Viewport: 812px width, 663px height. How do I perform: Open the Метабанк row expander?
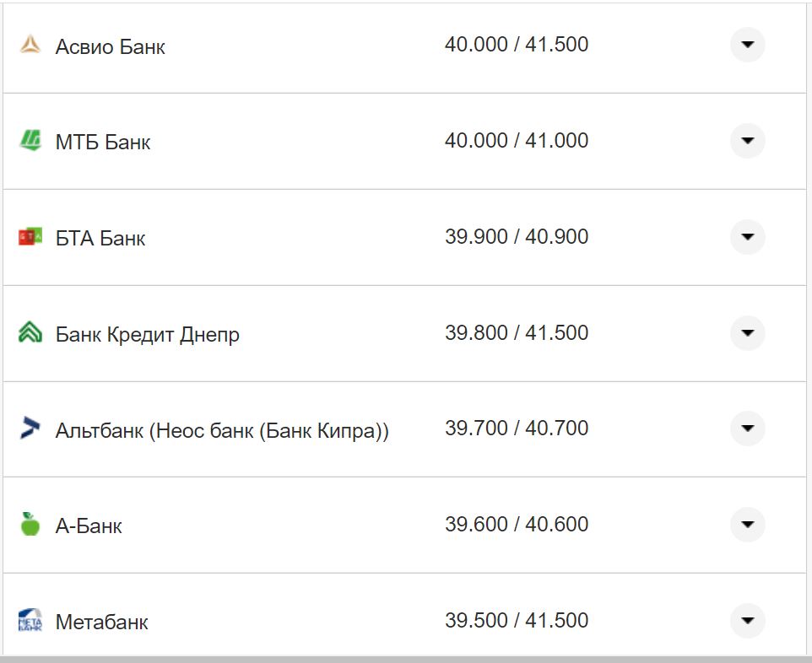(x=747, y=621)
